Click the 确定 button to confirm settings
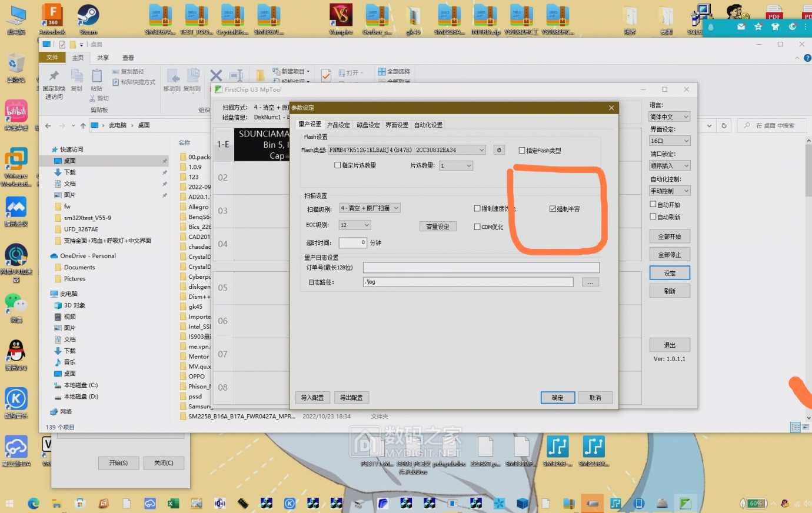Screen dimensions: 812x513 point(557,397)
